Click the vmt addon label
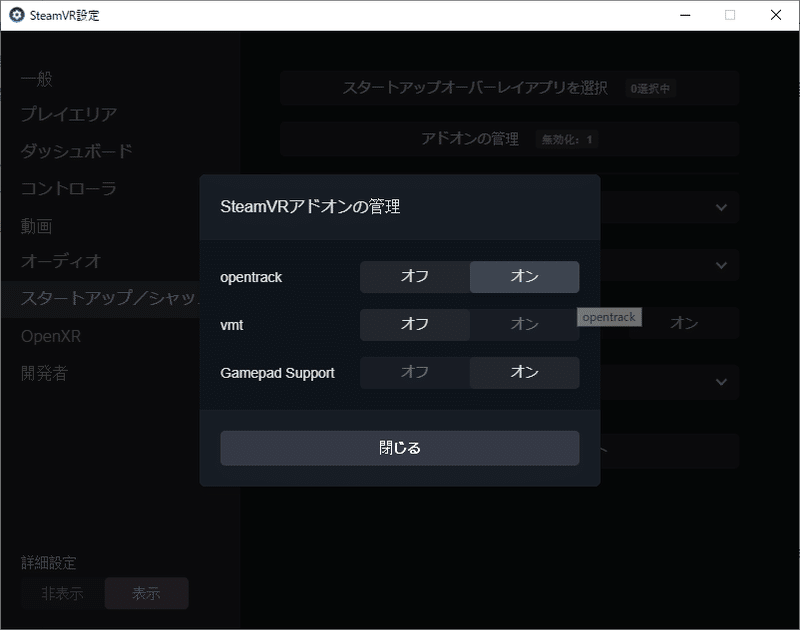The image size is (800, 630). pos(232,325)
